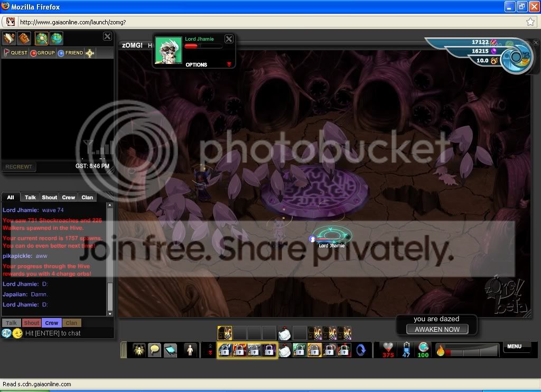The height and width of the screenshot is (392, 541).
Task: Open the world map globe icon
Action: click(56, 39)
